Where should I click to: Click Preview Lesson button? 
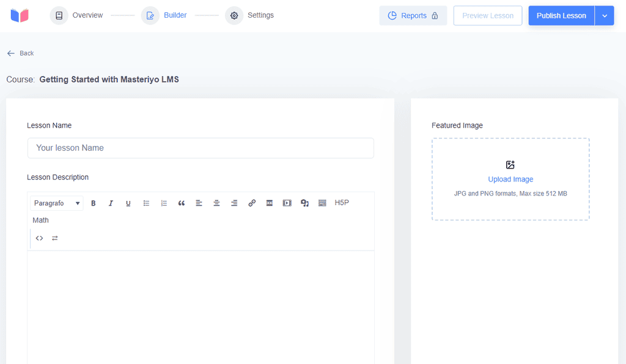tap(487, 15)
